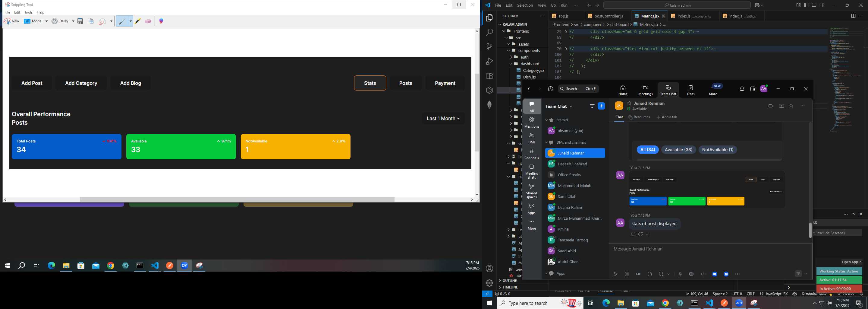Start video call with Junaid Rehman
The image size is (868, 309).
(771, 106)
